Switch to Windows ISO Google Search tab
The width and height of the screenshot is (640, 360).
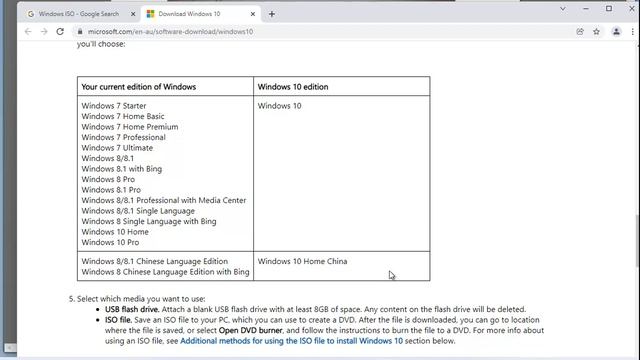point(79,14)
